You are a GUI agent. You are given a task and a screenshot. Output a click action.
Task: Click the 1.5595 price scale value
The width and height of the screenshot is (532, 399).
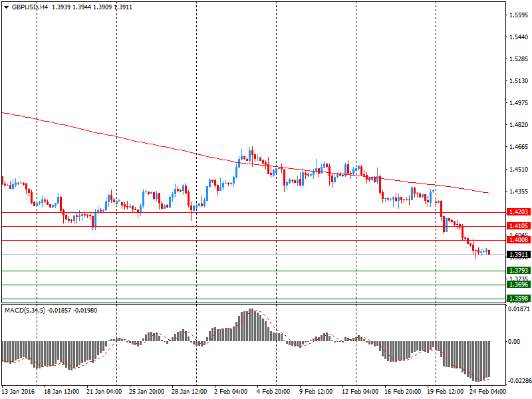(519, 15)
